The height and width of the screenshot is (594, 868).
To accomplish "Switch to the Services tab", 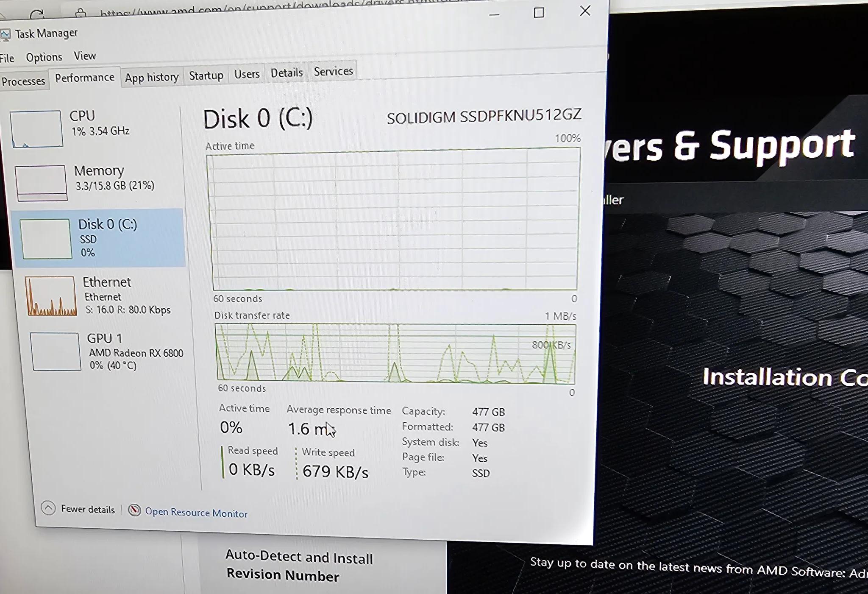I will 333,71.
